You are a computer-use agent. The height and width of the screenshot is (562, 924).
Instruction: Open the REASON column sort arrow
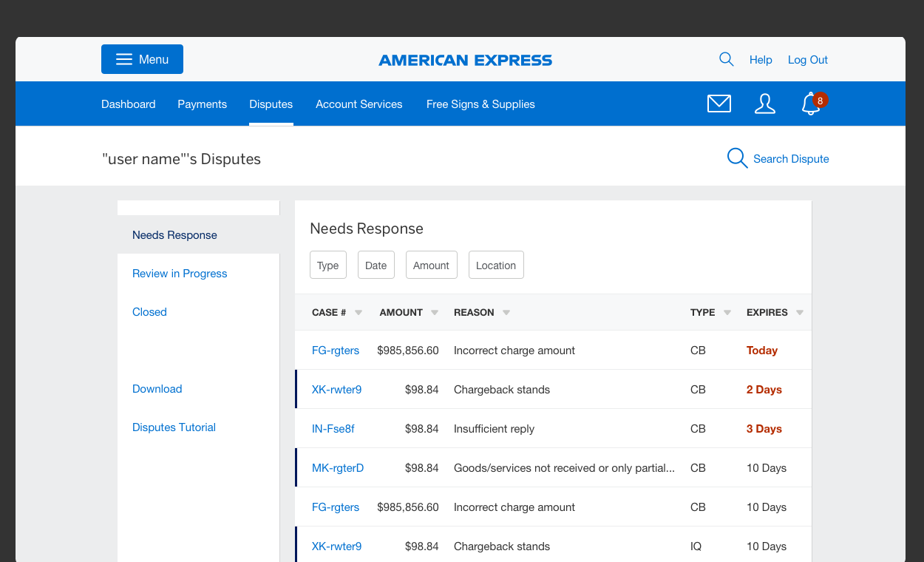coord(506,312)
